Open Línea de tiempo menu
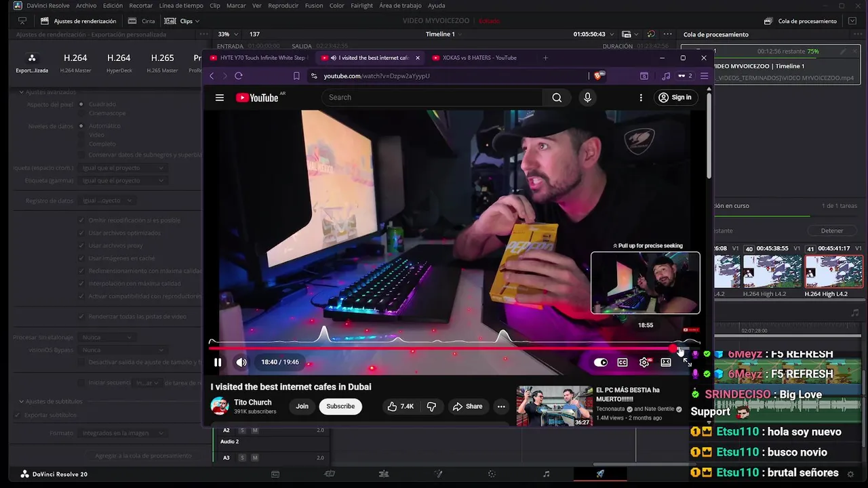The image size is (868, 488). click(x=181, y=5)
